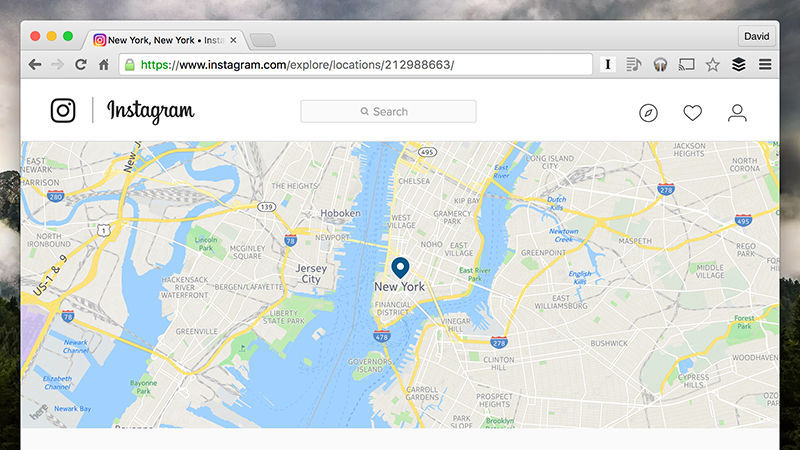
Task: Click the Buffer stacked layers extension
Action: pos(739,64)
